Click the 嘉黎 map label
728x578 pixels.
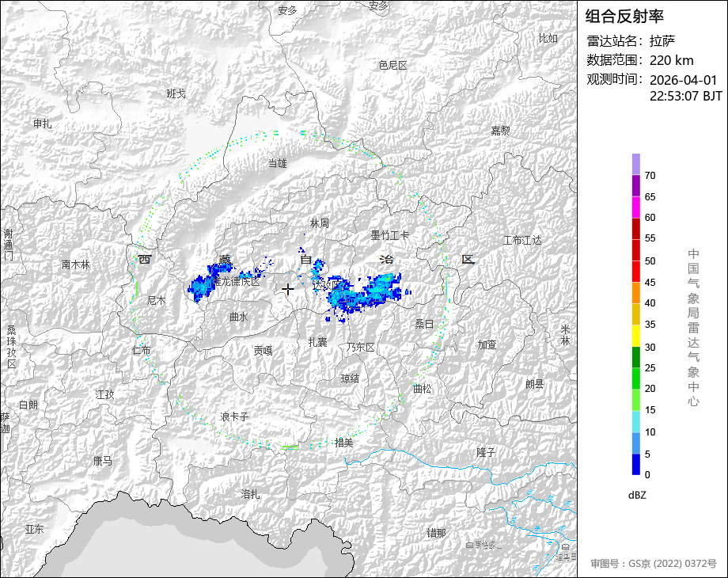coord(500,131)
